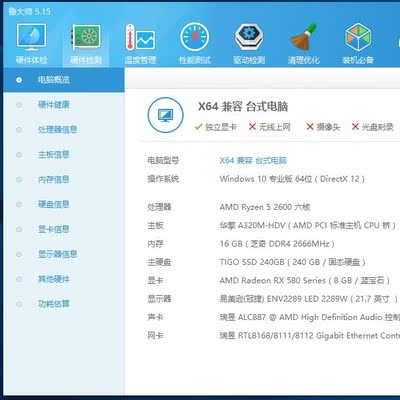Click Windows 10 专业版 64位 value
The image size is (400, 400).
pos(292,179)
